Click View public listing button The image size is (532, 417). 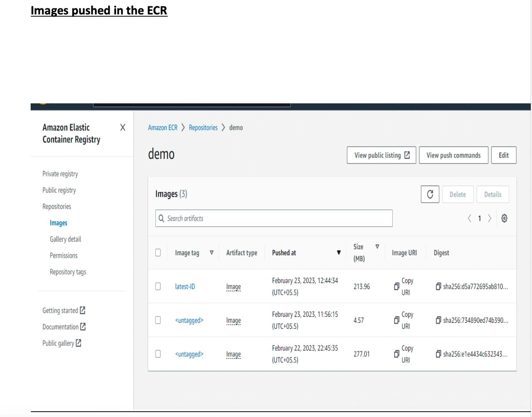(382, 155)
